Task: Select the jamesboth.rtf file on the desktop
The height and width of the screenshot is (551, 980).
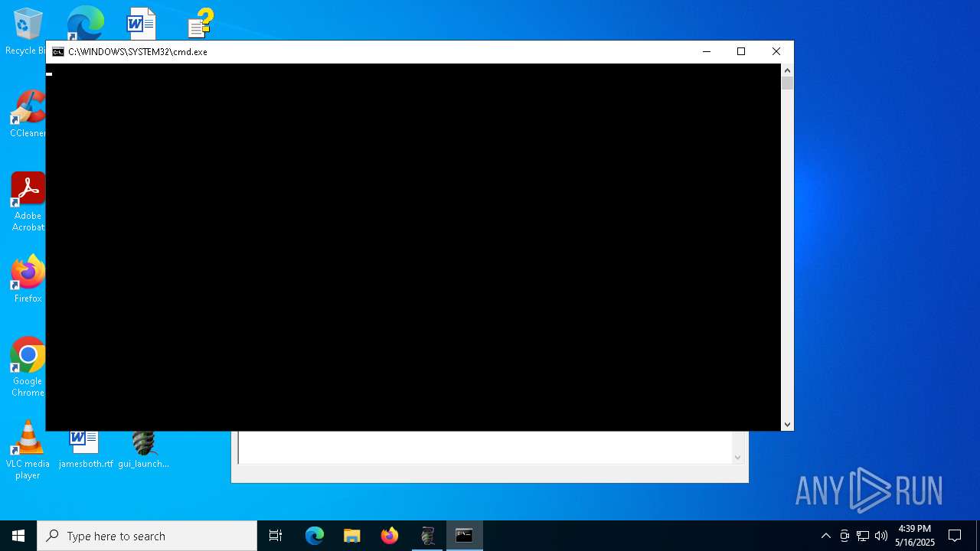Action: pyautogui.click(x=85, y=451)
